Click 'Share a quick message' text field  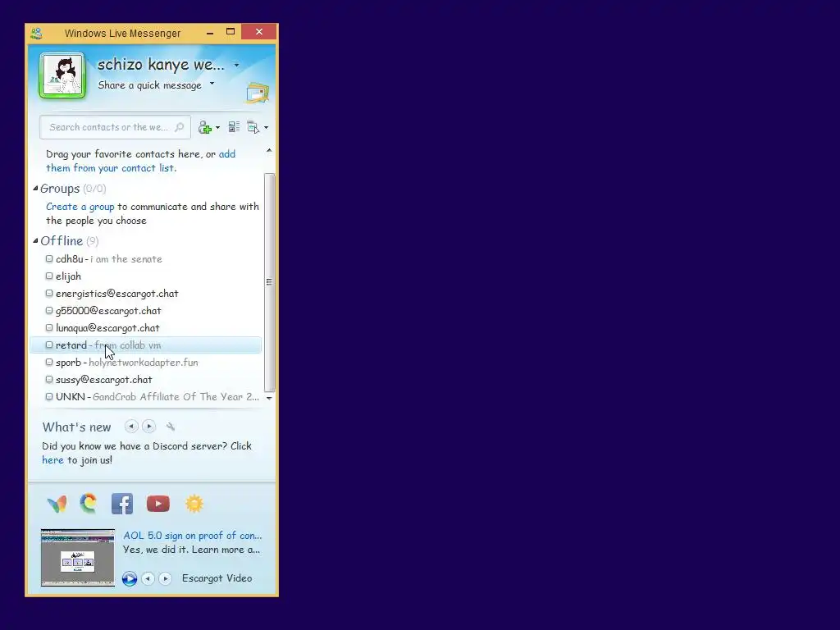pyautogui.click(x=149, y=85)
